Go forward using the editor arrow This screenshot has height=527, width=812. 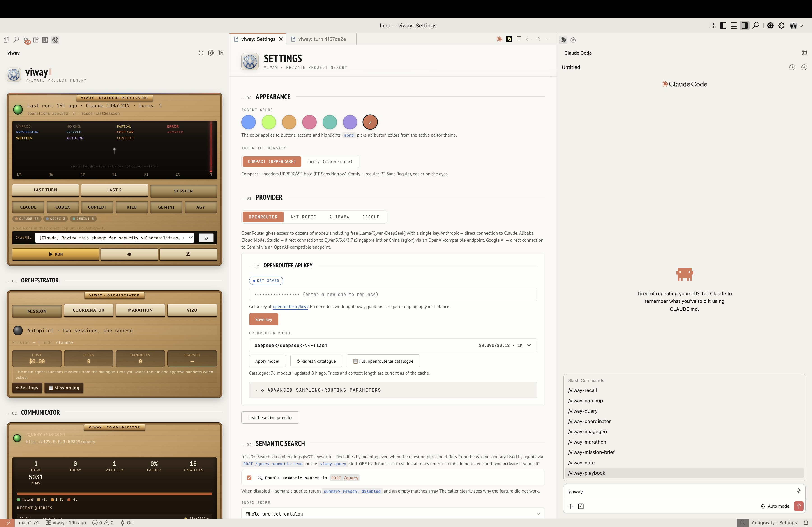[x=538, y=39]
